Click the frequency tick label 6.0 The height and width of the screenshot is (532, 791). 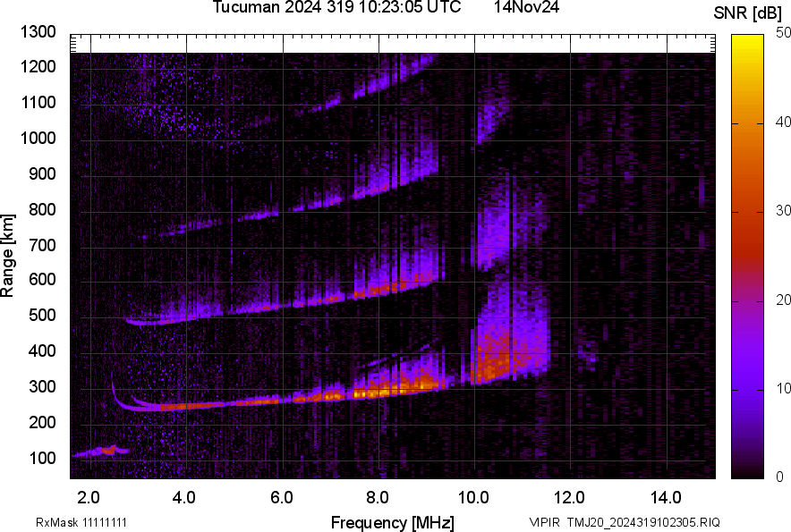pos(282,498)
